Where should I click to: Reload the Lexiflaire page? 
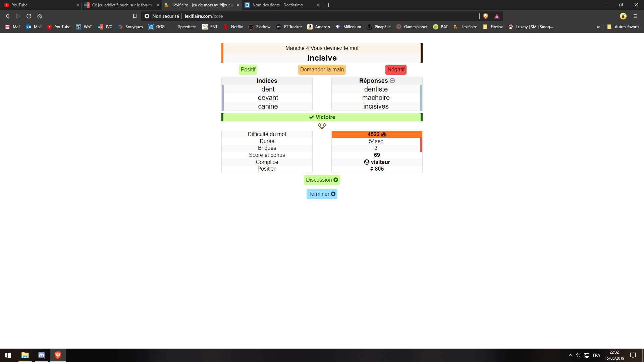click(x=29, y=16)
